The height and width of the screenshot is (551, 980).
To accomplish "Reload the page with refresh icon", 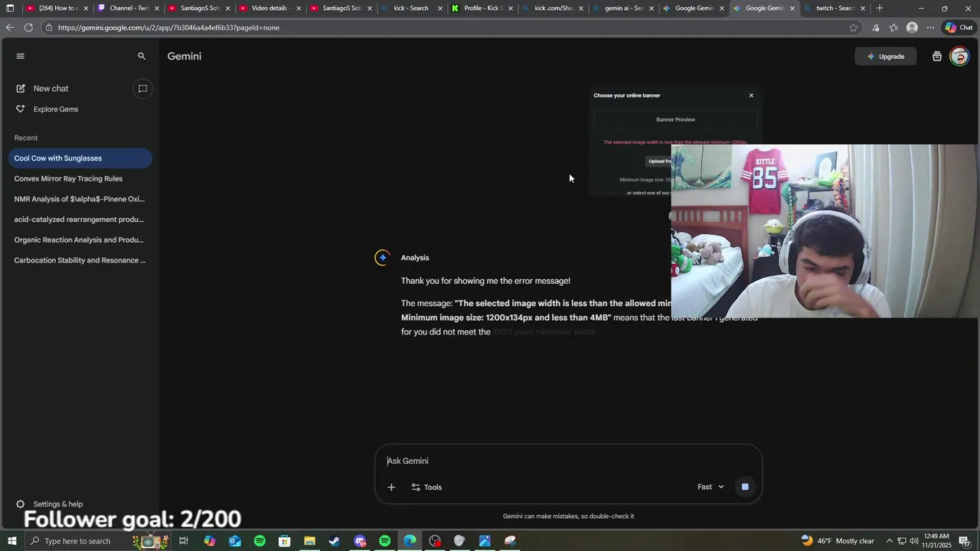I will [x=28, y=28].
